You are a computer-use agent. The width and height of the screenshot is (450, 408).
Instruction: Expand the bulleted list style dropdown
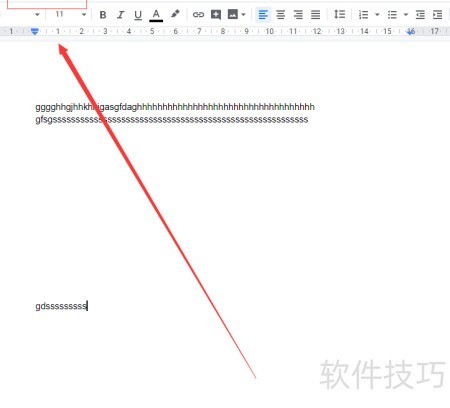click(x=406, y=15)
